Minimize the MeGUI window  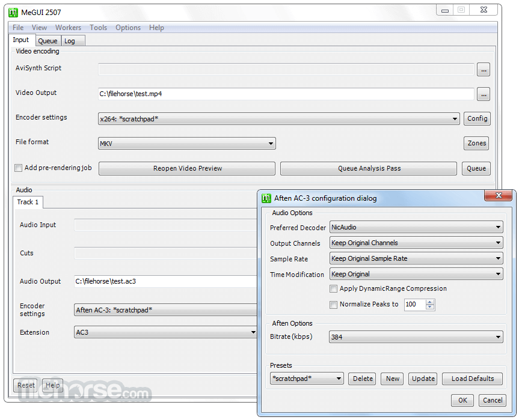(445, 10)
